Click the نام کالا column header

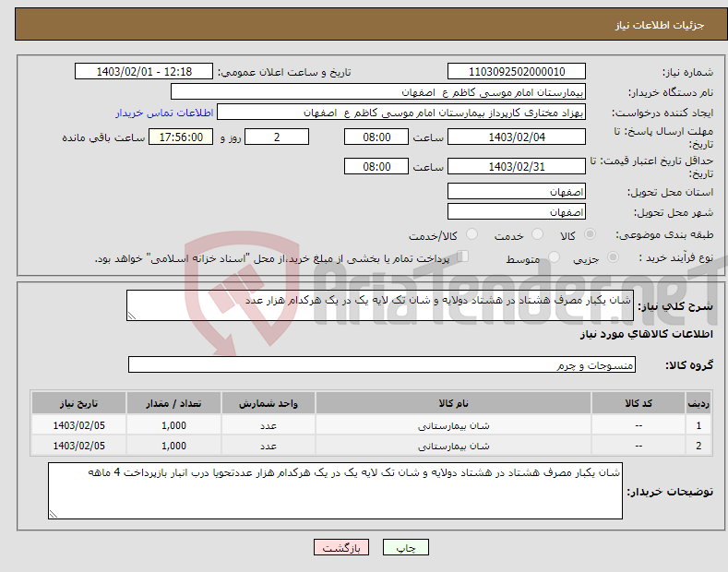click(x=453, y=403)
